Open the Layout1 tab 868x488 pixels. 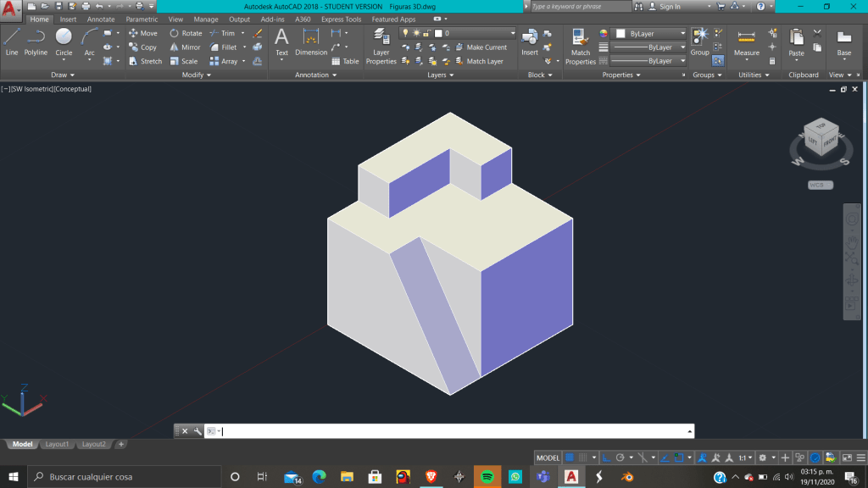(57, 444)
